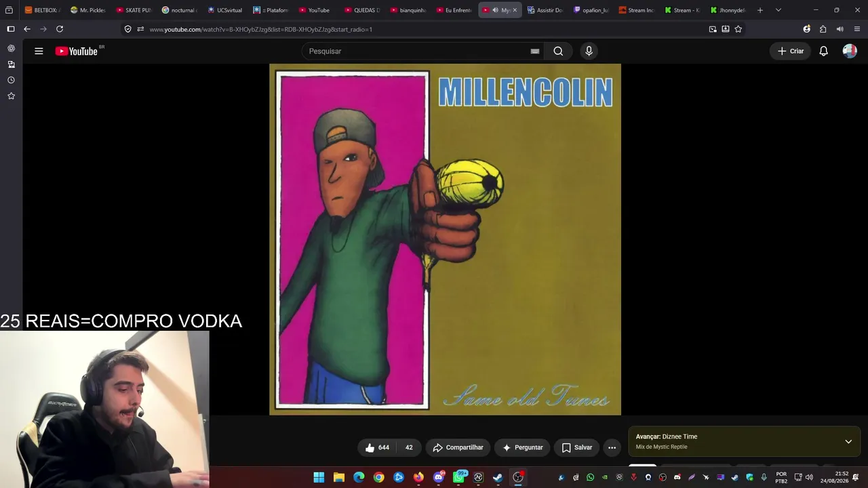Open Steam from the taskbar
The height and width of the screenshot is (488, 868).
(x=498, y=477)
